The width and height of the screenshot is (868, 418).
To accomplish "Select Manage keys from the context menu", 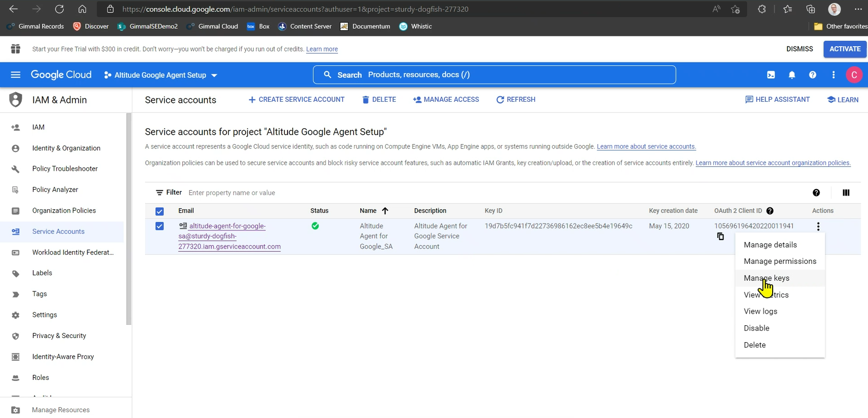I will [766, 278].
